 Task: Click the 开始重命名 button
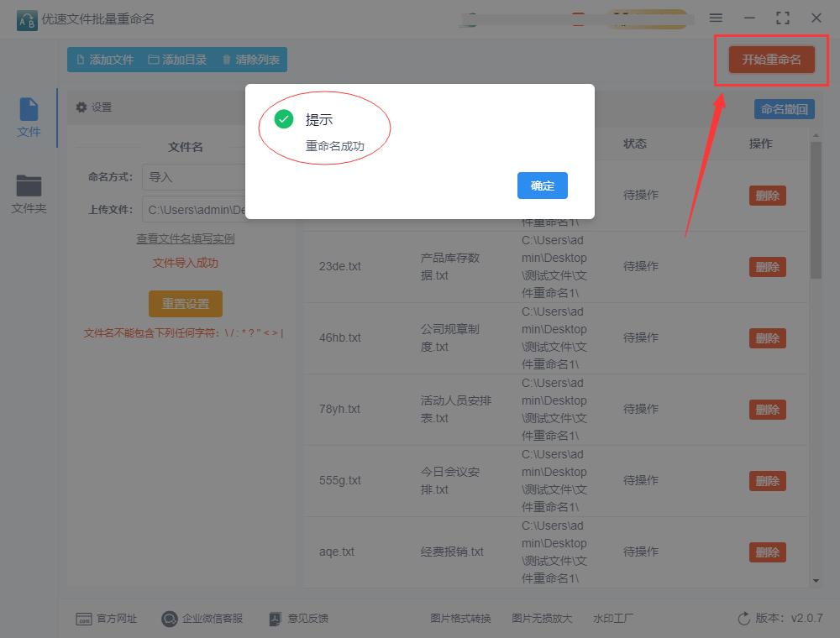tap(770, 60)
